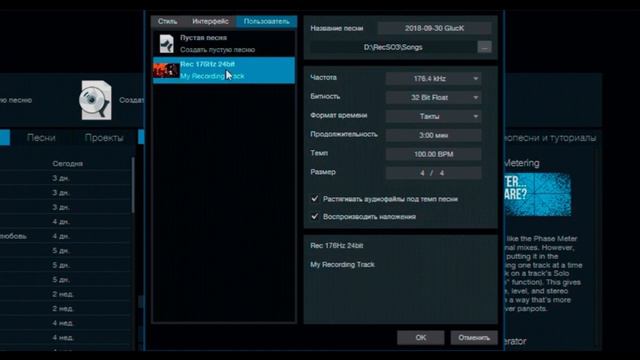The width and height of the screenshot is (640, 360).
Task: Select the empty song template icon
Action: coord(167,44)
